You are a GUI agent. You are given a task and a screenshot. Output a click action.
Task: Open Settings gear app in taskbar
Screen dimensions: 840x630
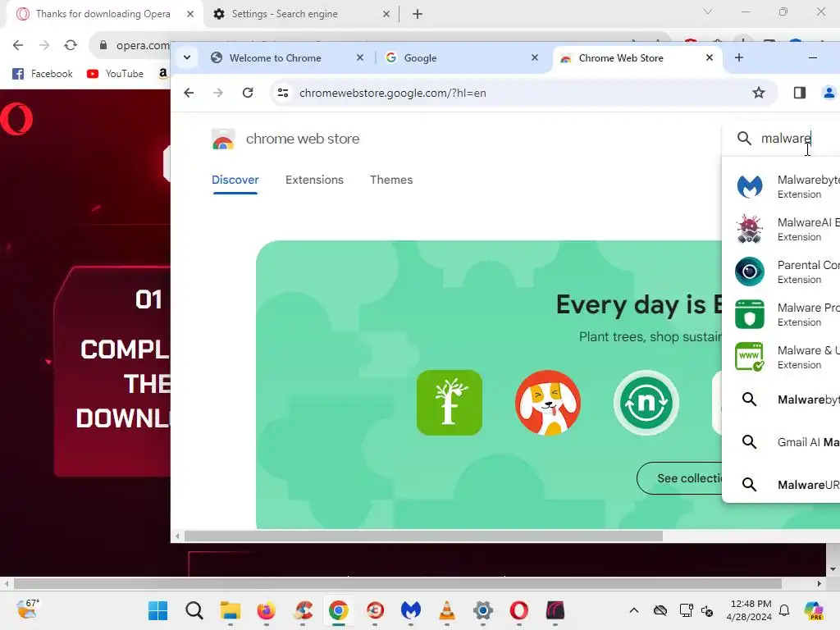(x=483, y=610)
